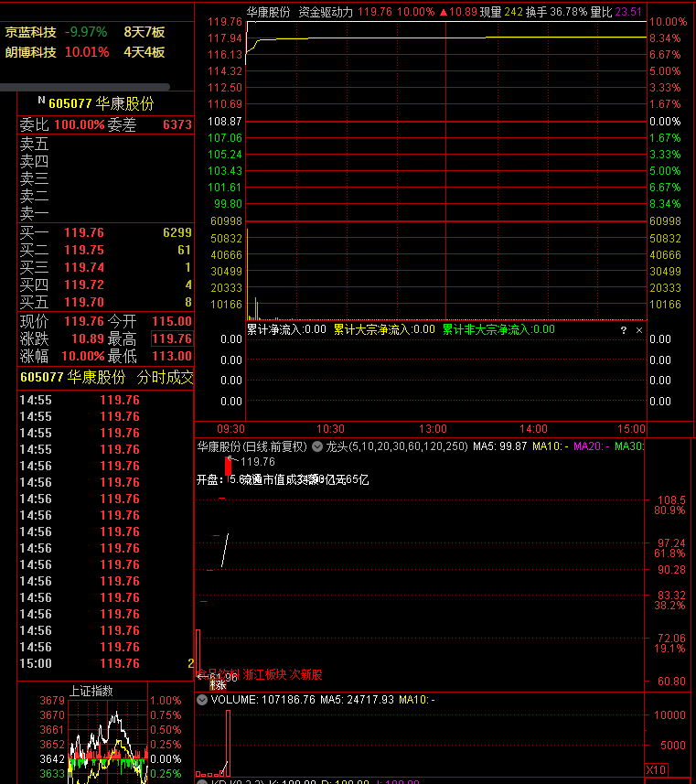Click the 涨跌 10.89 value
Screen dimensions: 696x784
point(88,338)
